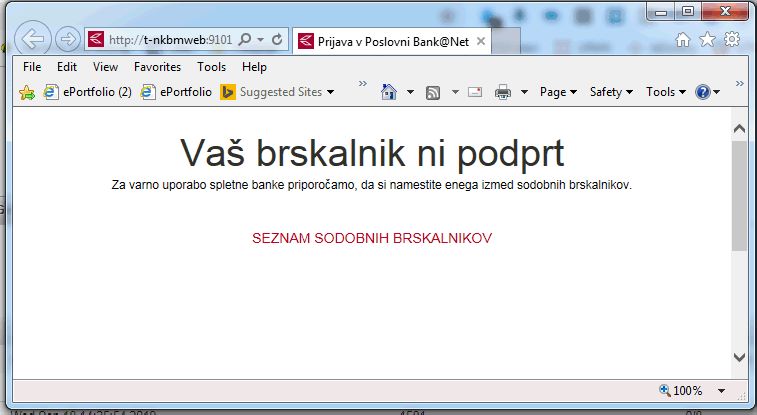This screenshot has width=757, height=415.
Task: Click the site icon in address bar
Action: click(x=96, y=39)
